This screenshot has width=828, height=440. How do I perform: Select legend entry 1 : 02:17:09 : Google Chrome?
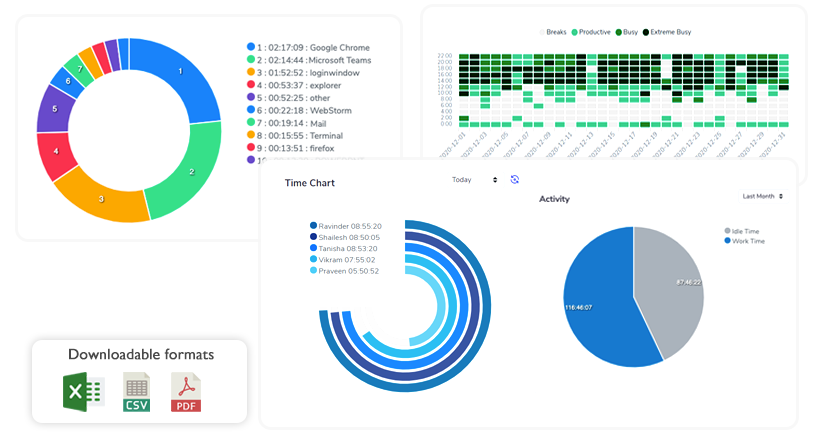pyautogui.click(x=308, y=48)
